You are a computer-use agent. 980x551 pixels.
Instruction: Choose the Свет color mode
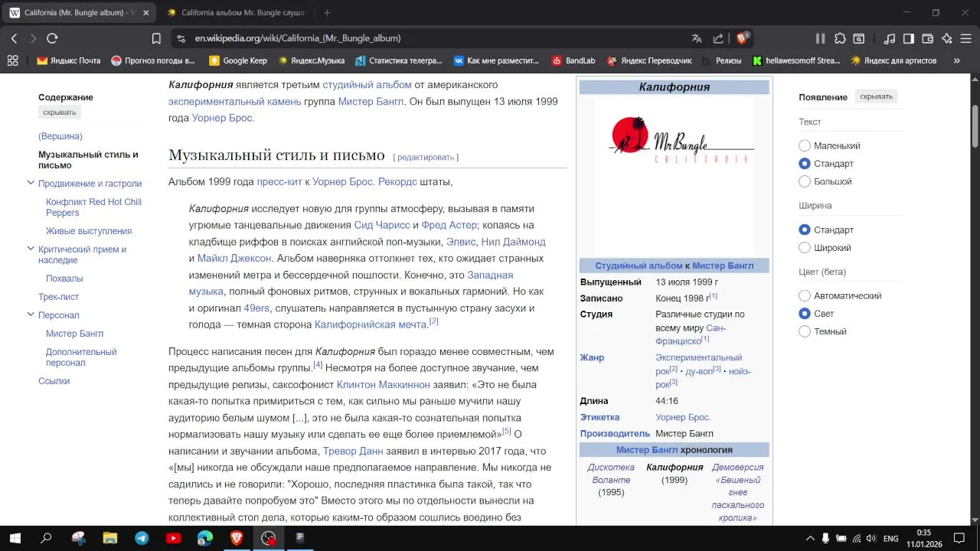coord(805,314)
